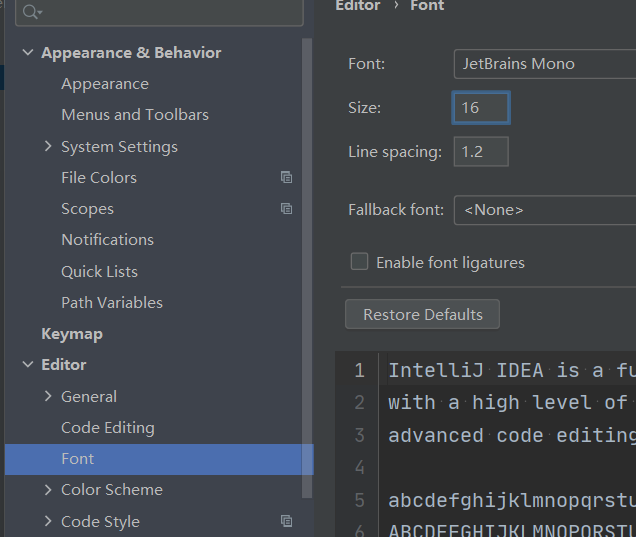Click the search magnifier icon in settings
The height and width of the screenshot is (537, 636).
pyautogui.click(x=31, y=11)
